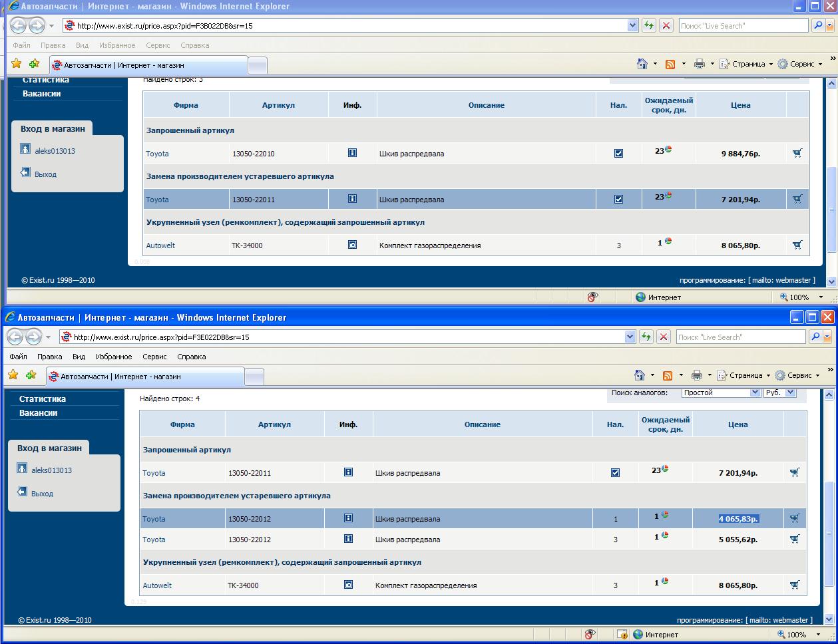Click the print icon in the lower browser window

tap(696, 375)
